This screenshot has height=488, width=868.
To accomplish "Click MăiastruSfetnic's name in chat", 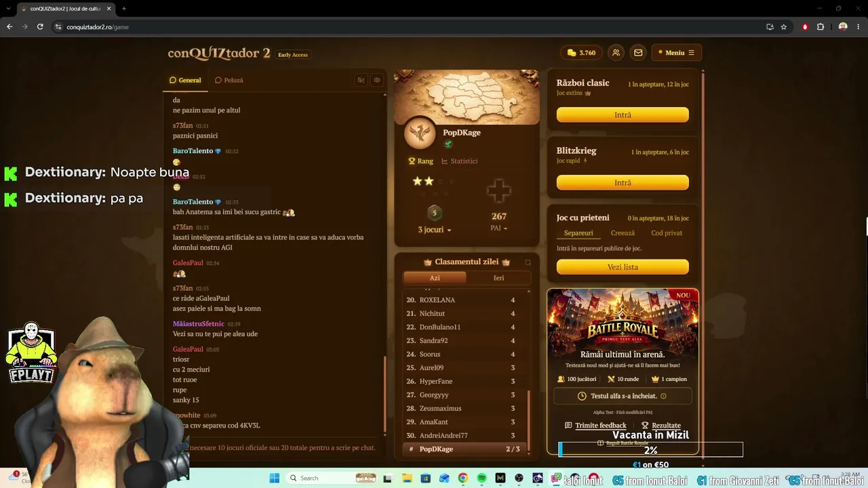I will [x=198, y=324].
